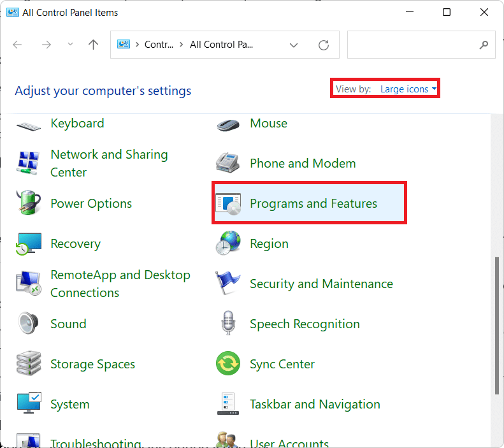Viewport: 504px width, 448px height.
Task: Expand the View by Large icons dropdown
Action: tap(408, 89)
